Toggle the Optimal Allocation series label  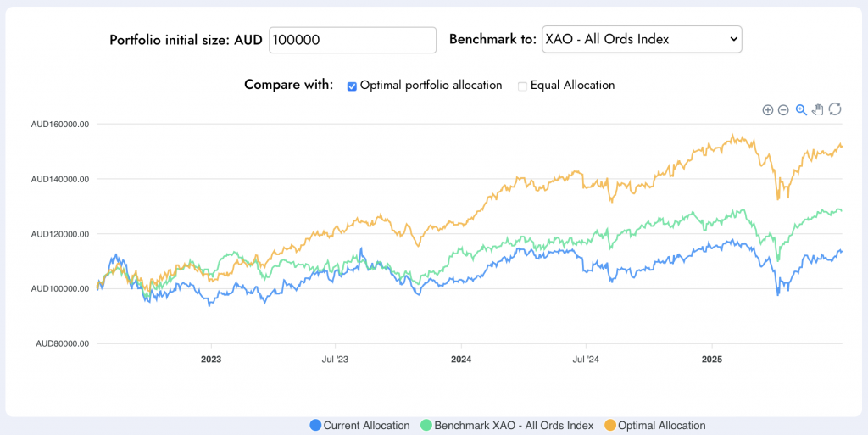[x=662, y=426]
